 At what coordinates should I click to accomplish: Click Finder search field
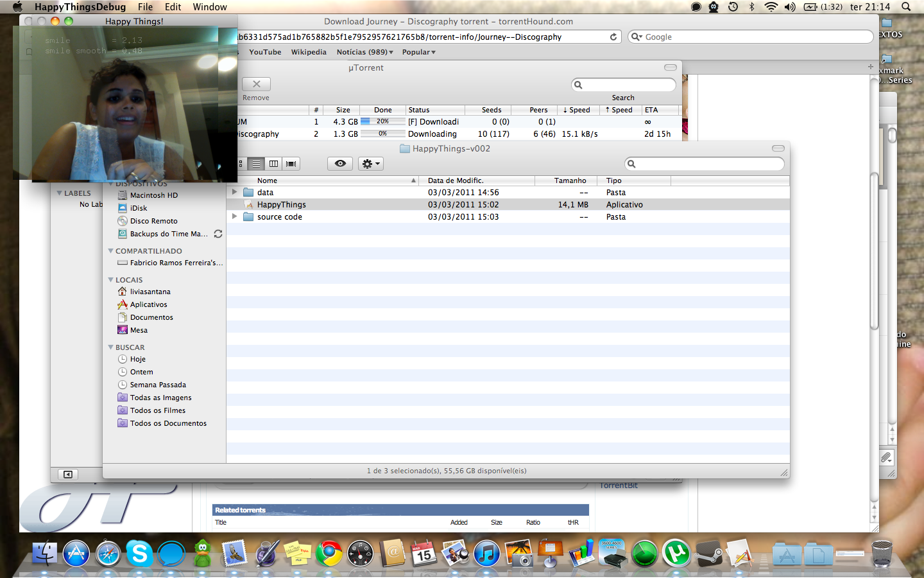click(x=705, y=164)
